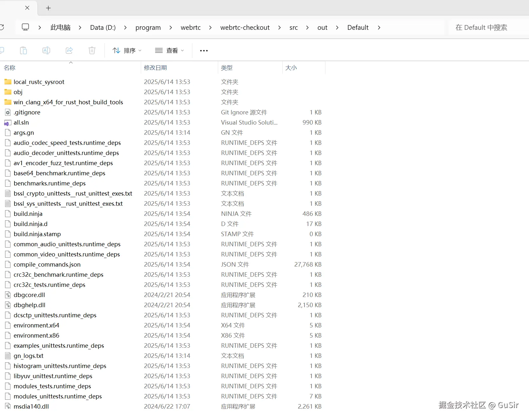The image size is (529, 420).
Task: Click the gn_logs.txt text file icon
Action: coord(8,356)
